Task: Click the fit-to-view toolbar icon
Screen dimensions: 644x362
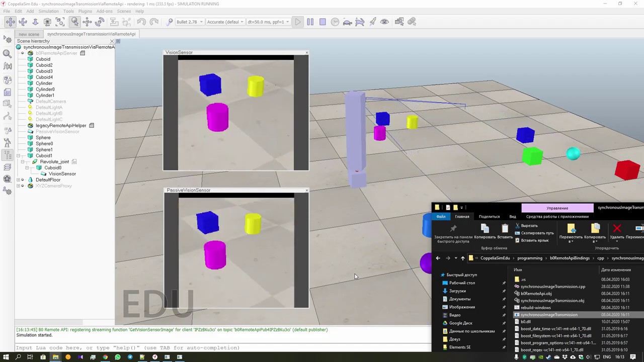Action: coord(60,22)
